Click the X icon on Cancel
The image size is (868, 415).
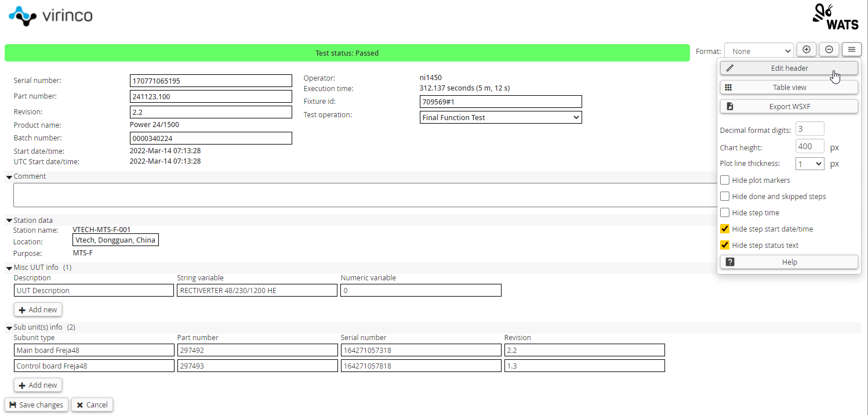pos(80,405)
